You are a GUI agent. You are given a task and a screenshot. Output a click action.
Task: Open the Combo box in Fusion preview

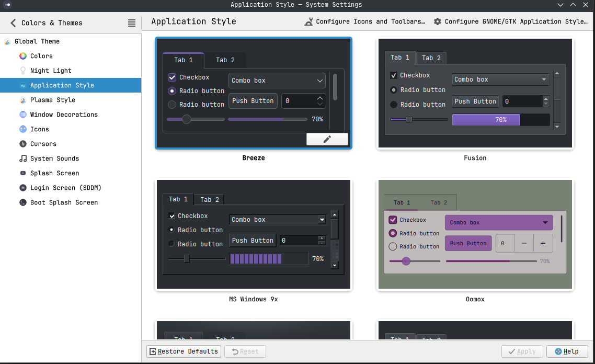point(501,79)
